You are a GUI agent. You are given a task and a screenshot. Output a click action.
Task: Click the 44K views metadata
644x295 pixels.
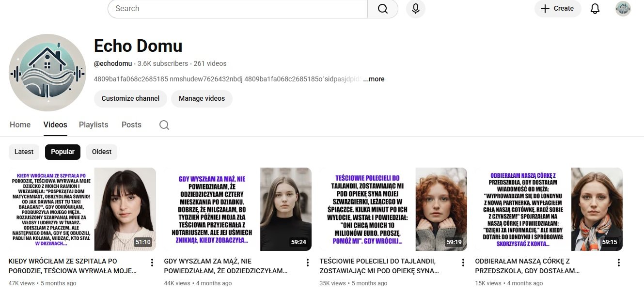pyautogui.click(x=177, y=283)
